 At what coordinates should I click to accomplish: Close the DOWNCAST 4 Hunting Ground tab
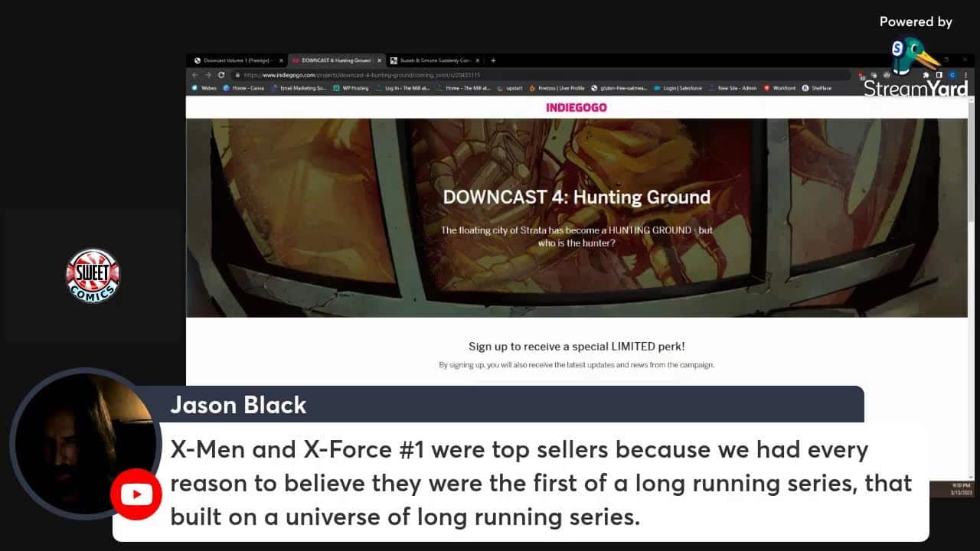379,60
